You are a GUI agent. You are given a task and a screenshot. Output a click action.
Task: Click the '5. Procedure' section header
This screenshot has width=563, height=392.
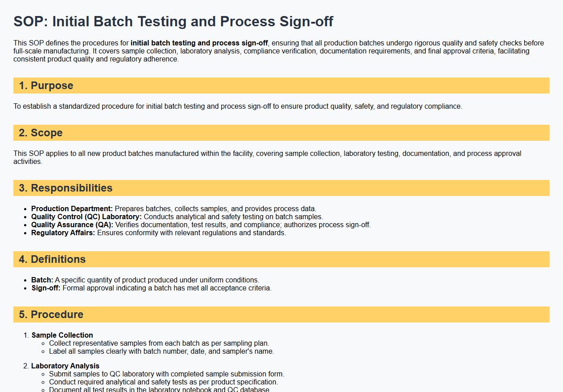tap(51, 314)
